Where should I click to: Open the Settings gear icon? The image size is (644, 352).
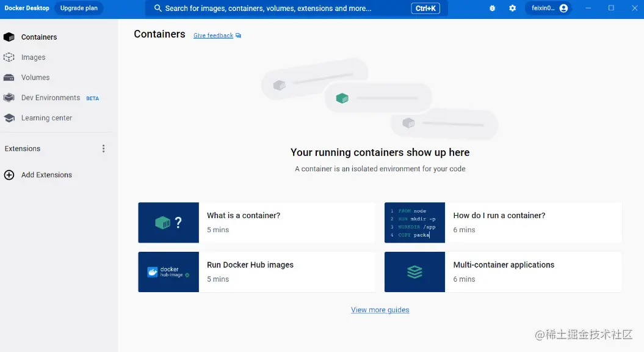[x=512, y=8]
